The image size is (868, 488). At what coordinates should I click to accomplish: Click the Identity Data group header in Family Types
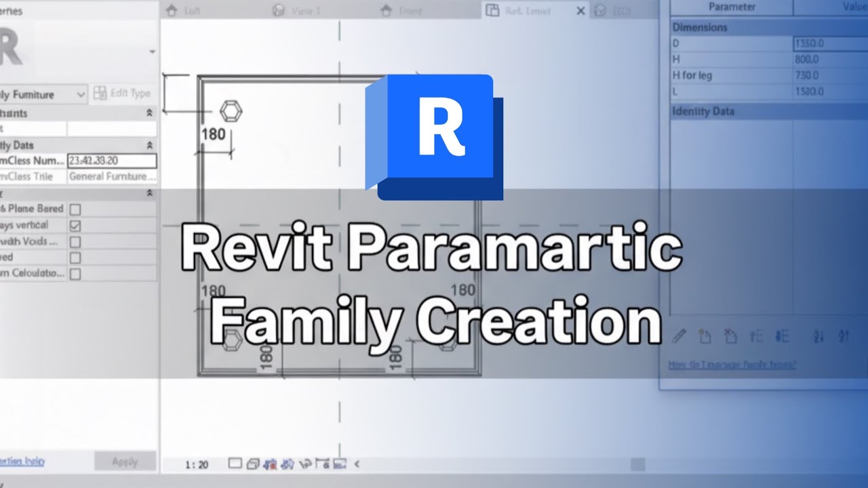pyautogui.click(x=769, y=111)
